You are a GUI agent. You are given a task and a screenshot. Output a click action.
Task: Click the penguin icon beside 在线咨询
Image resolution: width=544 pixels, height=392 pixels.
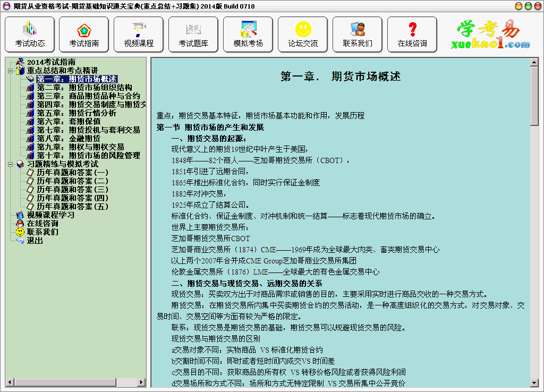(x=20, y=224)
